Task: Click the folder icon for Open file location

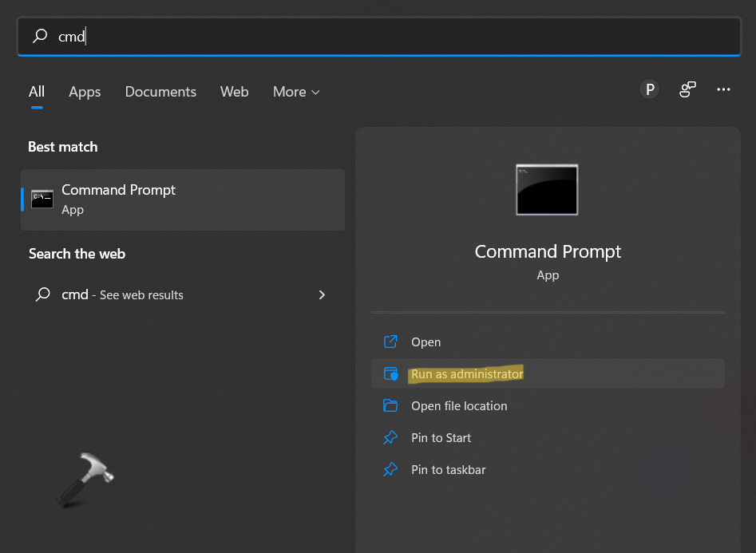Action: pyautogui.click(x=390, y=405)
